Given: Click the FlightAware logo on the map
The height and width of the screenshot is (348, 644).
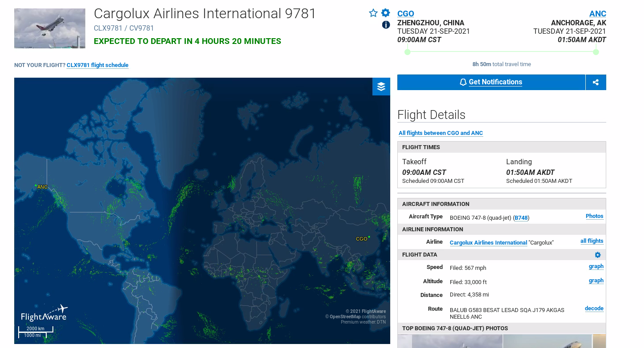Looking at the screenshot, I should (44, 313).
